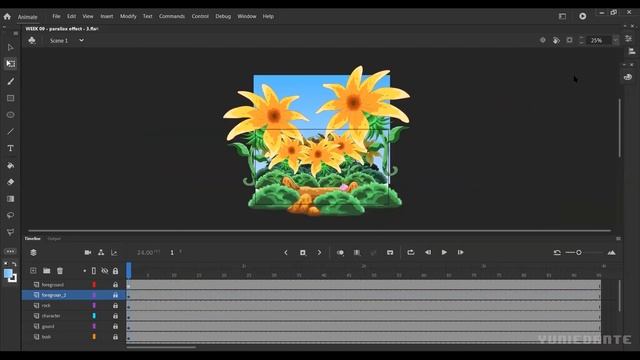Step forward one frame

click(x=460, y=253)
